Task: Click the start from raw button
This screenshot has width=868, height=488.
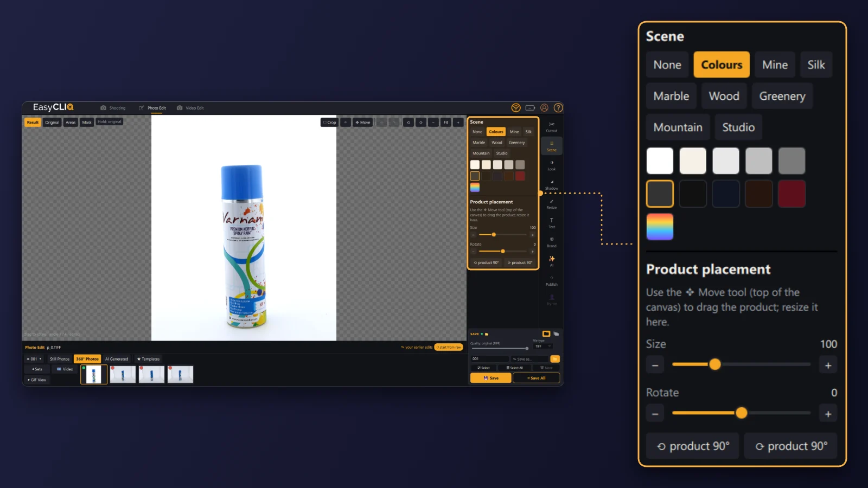Action: (449, 347)
